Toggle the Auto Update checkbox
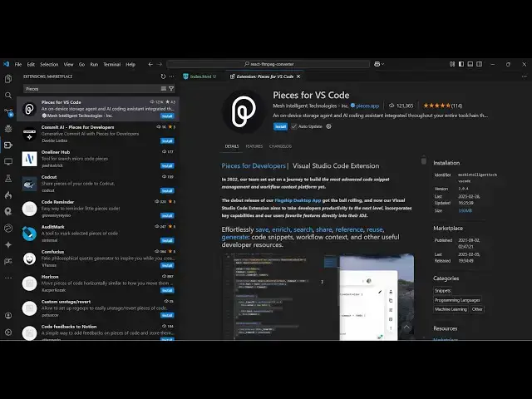The image size is (532, 399). pos(293,126)
